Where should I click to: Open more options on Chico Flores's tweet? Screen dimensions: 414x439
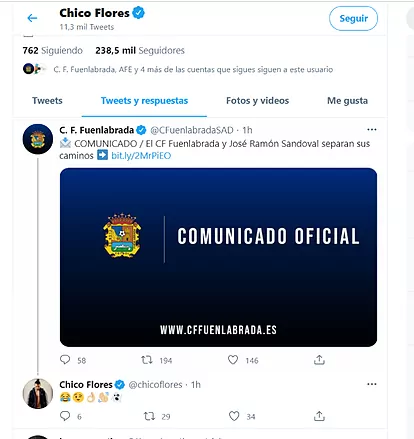click(372, 384)
